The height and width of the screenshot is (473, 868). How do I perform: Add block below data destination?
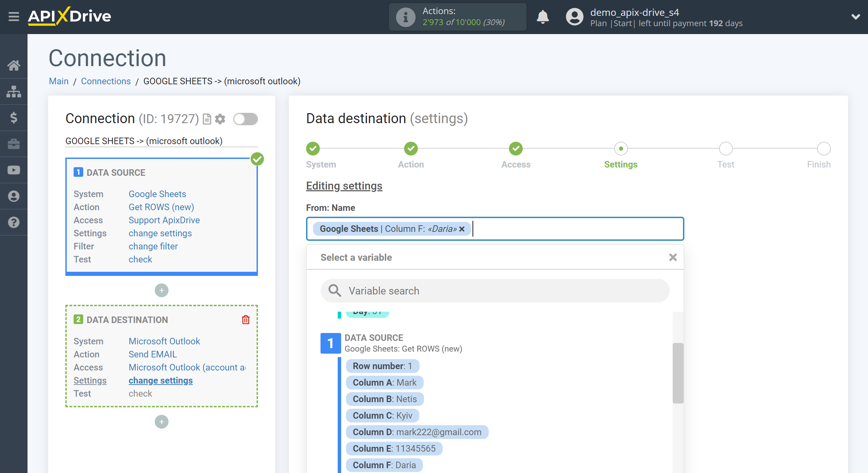162,422
